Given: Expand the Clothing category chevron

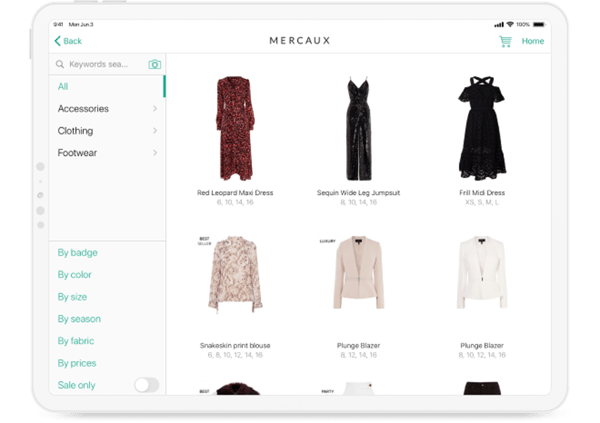Looking at the screenshot, I should coord(155,131).
